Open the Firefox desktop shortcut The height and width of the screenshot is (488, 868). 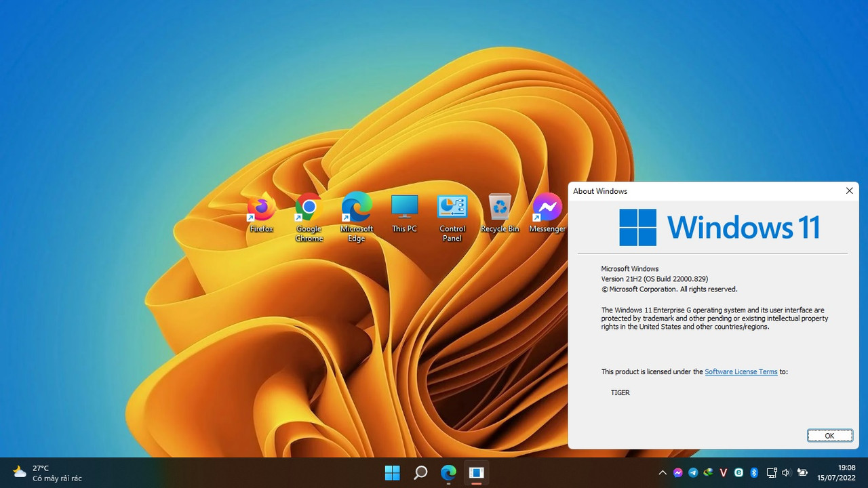click(261, 213)
